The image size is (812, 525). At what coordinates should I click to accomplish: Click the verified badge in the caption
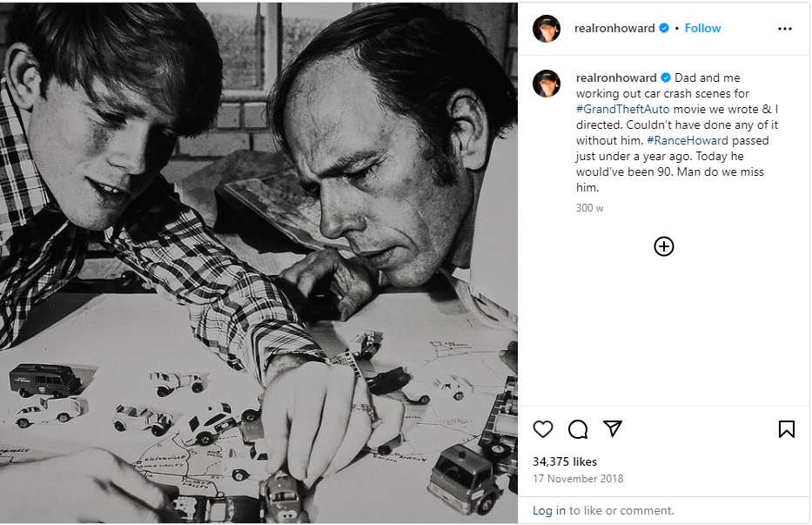click(x=666, y=77)
